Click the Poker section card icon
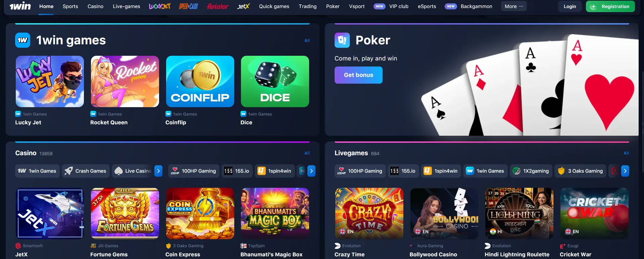The width and height of the screenshot is (644, 259). (342, 40)
